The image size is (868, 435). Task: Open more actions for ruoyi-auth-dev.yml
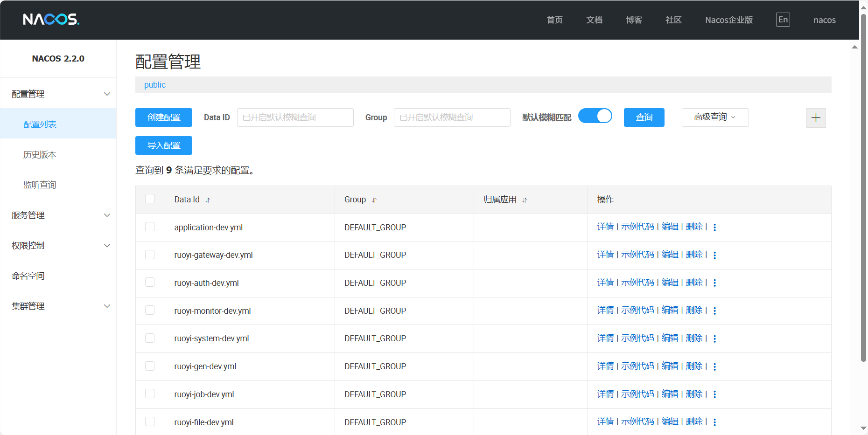pyautogui.click(x=714, y=283)
